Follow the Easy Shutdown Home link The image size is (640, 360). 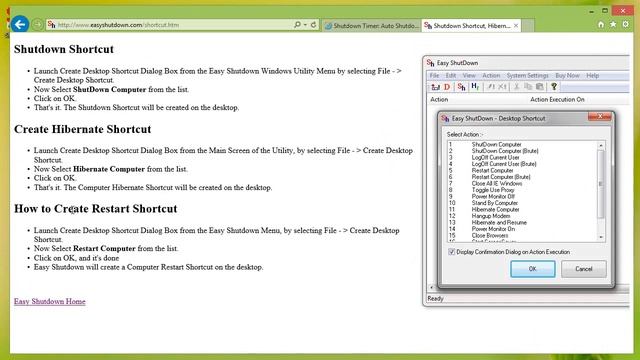tap(50, 301)
